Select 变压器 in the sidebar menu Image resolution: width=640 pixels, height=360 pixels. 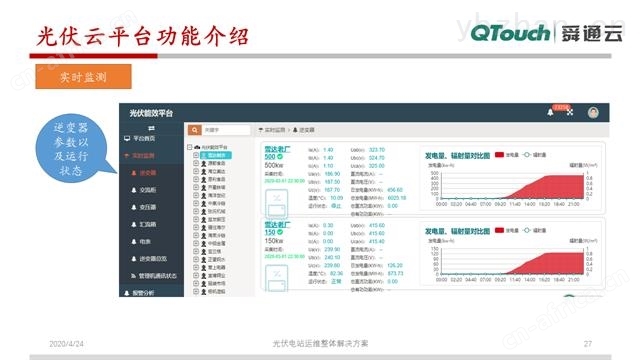click(x=144, y=207)
